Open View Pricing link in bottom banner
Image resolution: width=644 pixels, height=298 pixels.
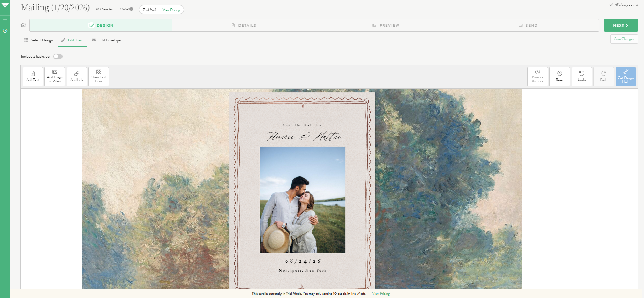tap(381, 294)
